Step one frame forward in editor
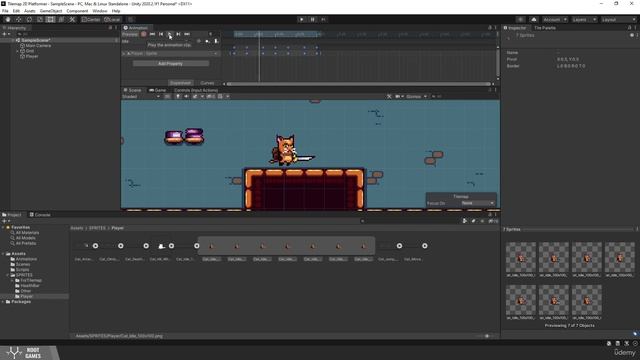The image size is (640, 360). [x=323, y=19]
